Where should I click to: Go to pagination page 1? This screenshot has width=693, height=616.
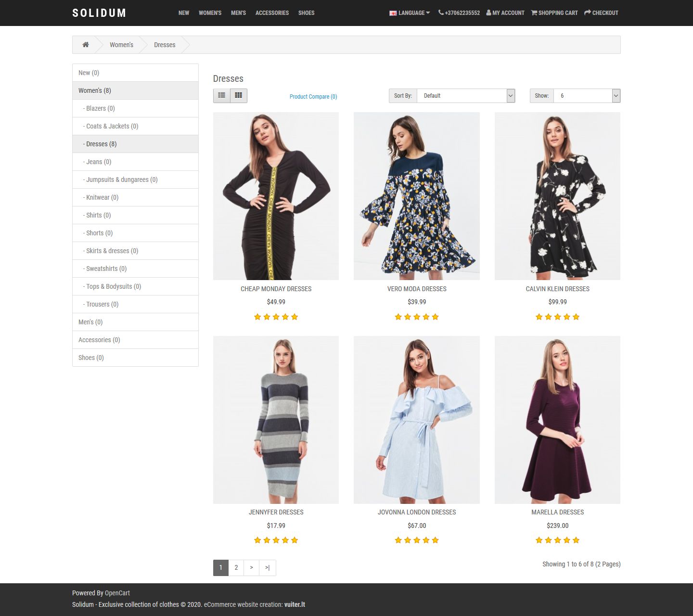click(221, 567)
